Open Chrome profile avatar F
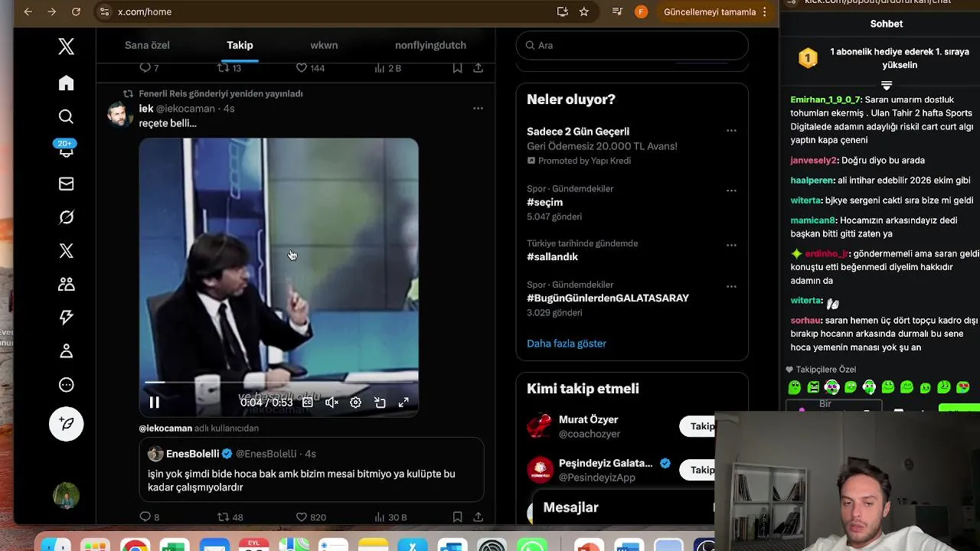 point(641,11)
